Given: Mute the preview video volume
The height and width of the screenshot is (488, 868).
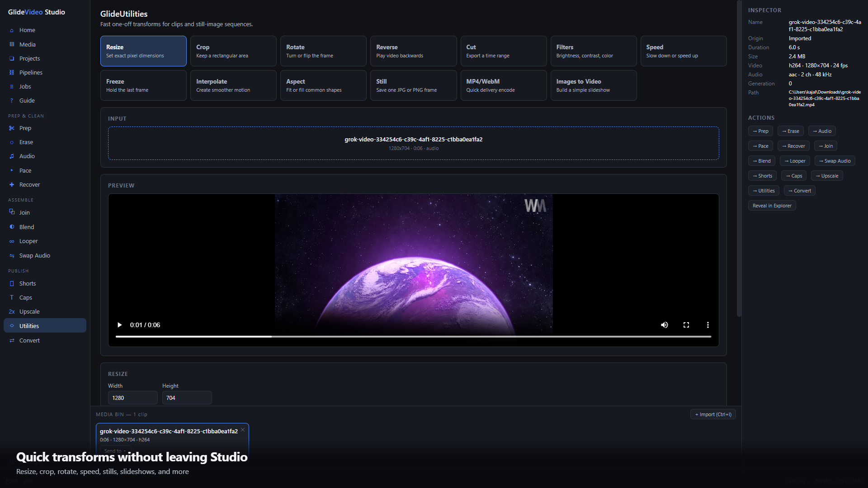Looking at the screenshot, I should (x=664, y=325).
